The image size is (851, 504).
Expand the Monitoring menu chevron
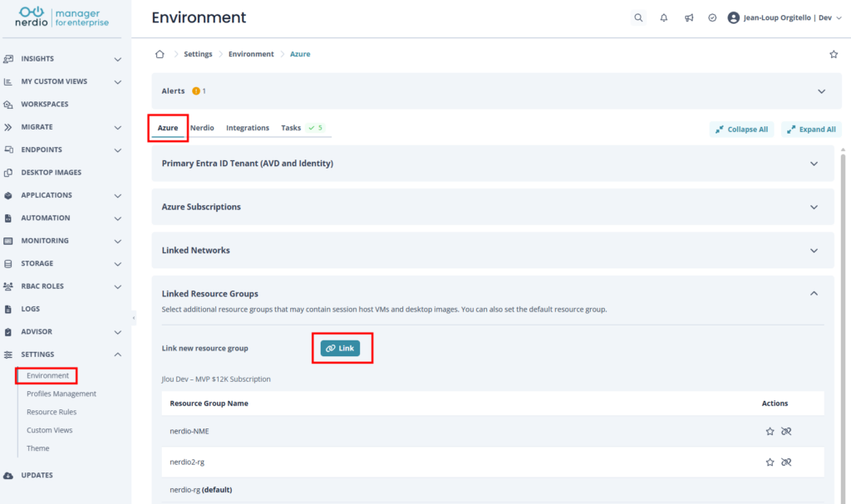click(118, 241)
